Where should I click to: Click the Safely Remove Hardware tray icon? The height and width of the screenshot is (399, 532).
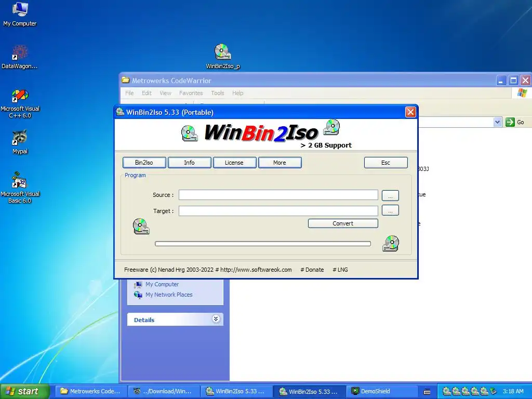pyautogui.click(x=494, y=391)
